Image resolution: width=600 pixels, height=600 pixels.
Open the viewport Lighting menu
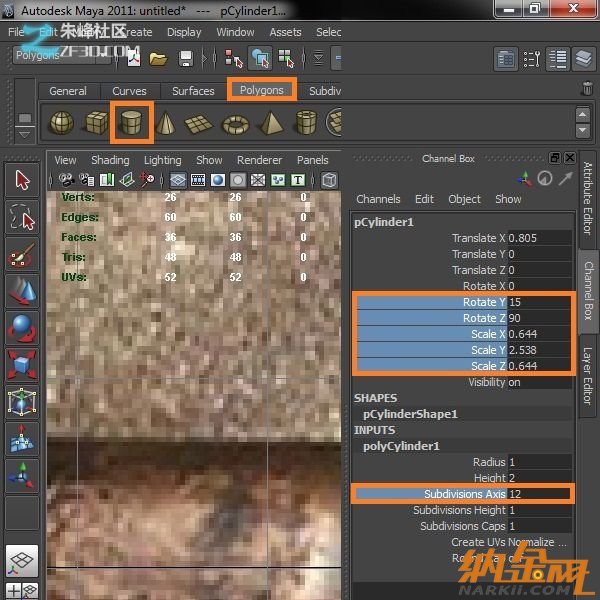click(163, 160)
